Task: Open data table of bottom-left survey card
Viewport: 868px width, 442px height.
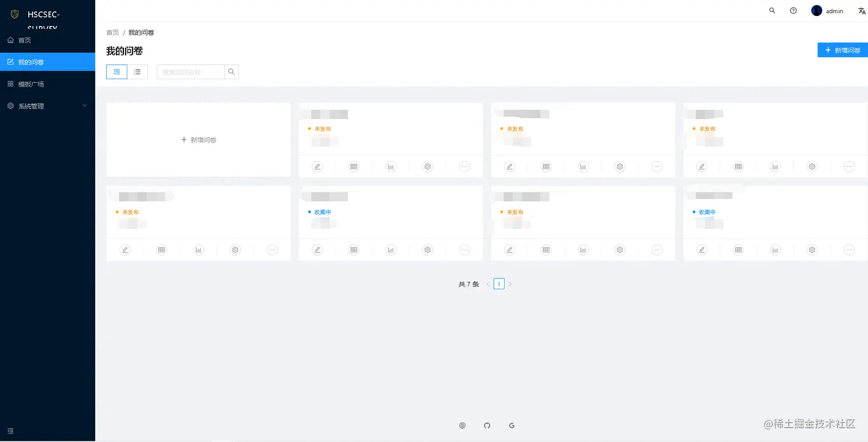Action: [161, 250]
